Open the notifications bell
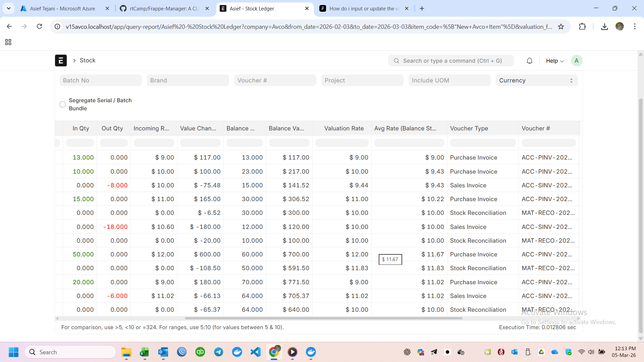The height and width of the screenshot is (362, 644). 529,61
